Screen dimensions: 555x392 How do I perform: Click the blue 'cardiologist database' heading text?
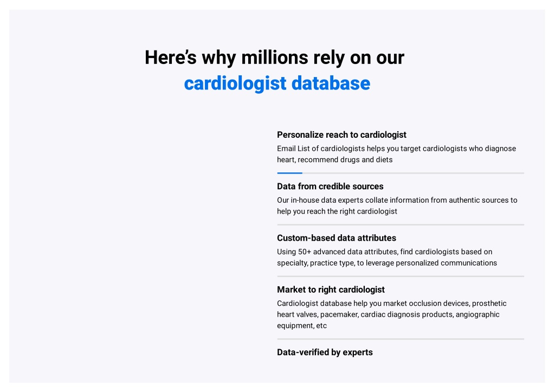pos(277,83)
